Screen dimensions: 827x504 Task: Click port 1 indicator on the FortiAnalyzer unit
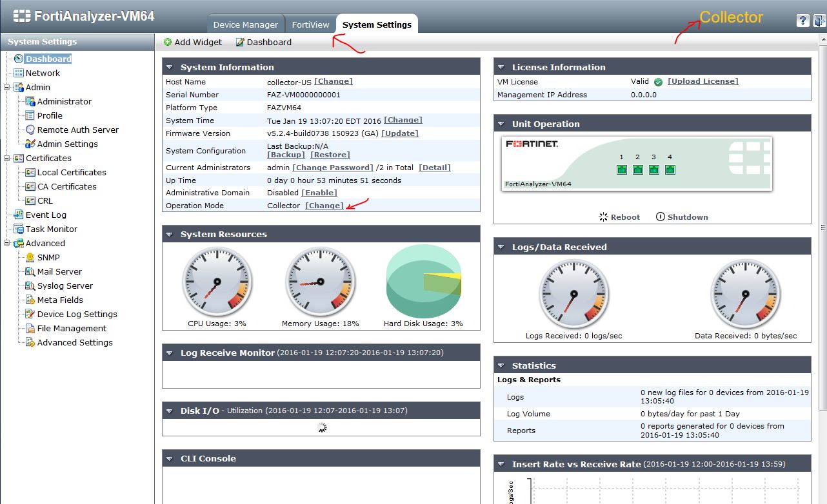tap(622, 170)
